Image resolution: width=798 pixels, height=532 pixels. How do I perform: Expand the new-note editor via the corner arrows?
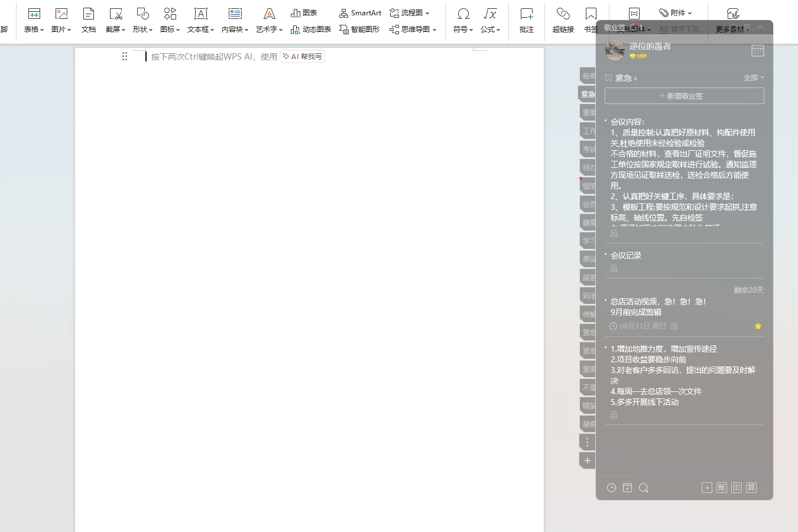(753, 96)
